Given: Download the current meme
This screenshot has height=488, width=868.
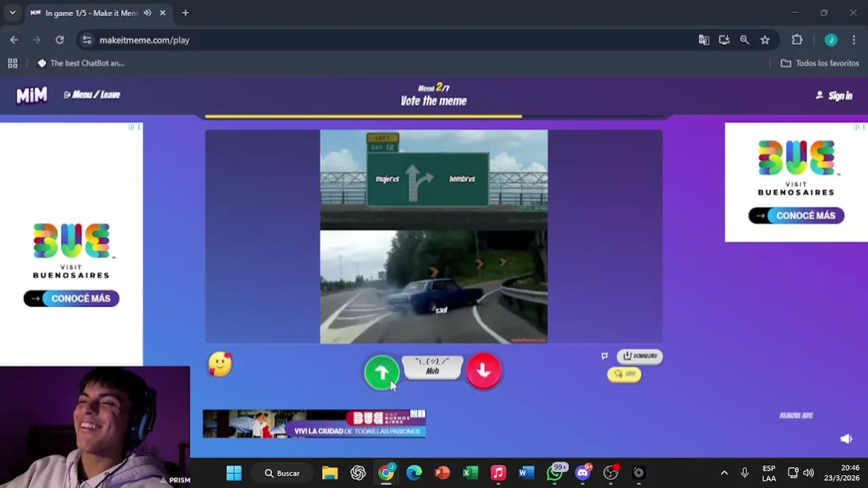Looking at the screenshot, I should [x=639, y=356].
